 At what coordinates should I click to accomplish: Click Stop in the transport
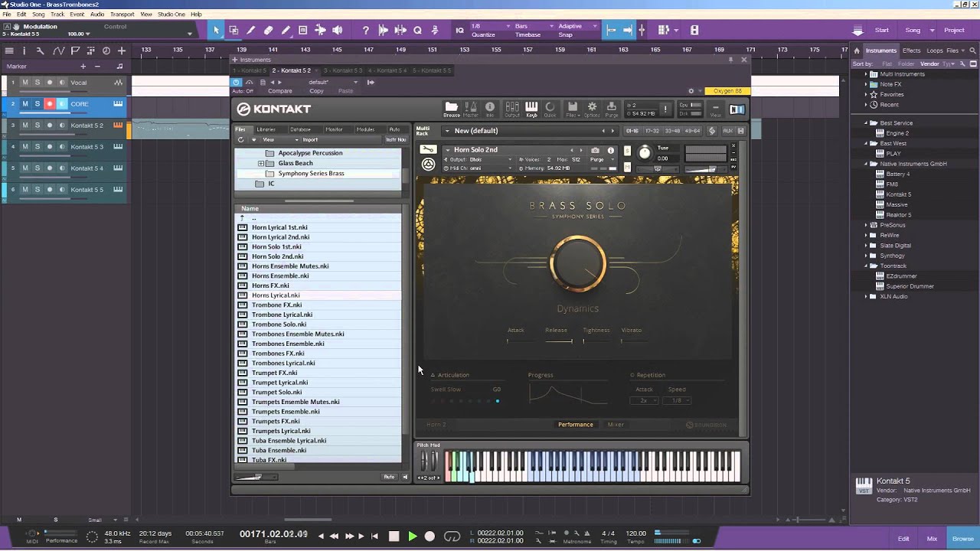[x=394, y=536]
